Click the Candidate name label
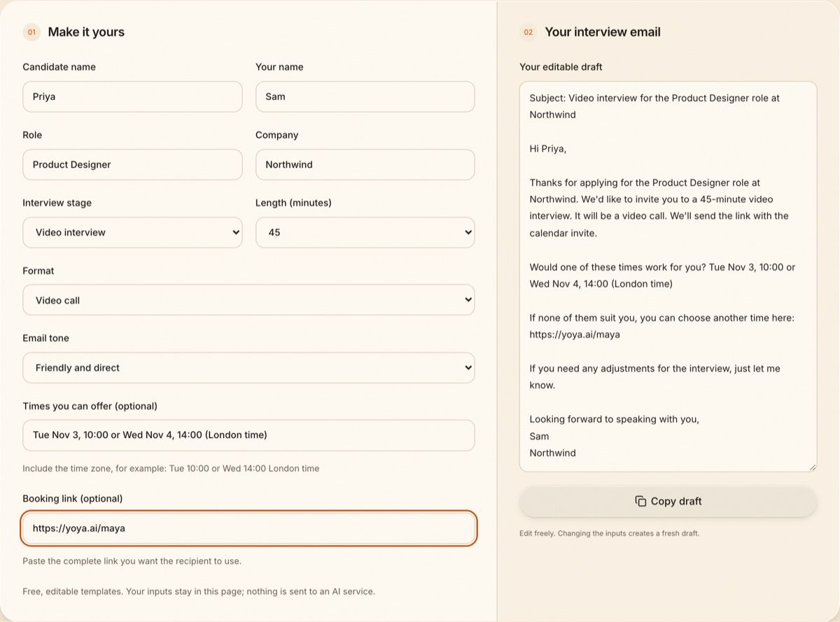 pos(59,67)
